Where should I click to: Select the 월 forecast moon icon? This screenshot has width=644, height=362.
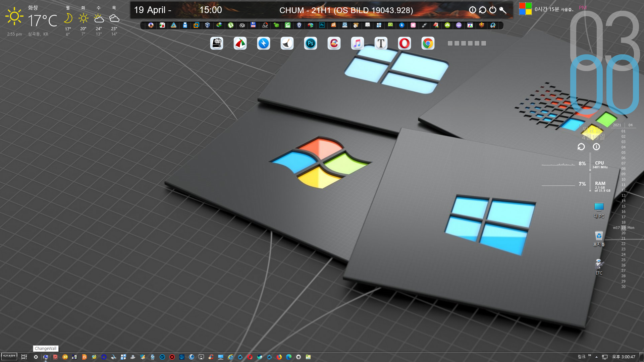(x=68, y=18)
